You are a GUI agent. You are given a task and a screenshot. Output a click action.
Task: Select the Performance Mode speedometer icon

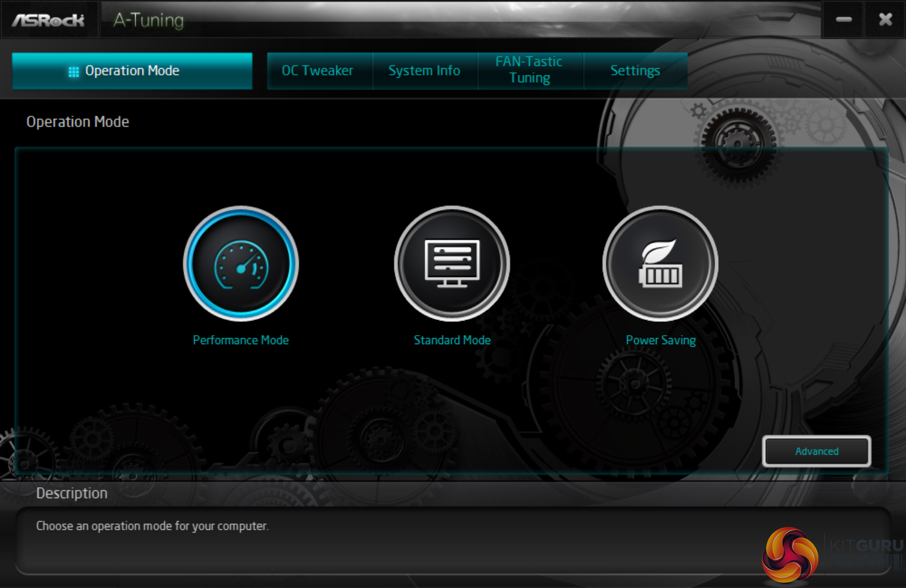tap(241, 264)
